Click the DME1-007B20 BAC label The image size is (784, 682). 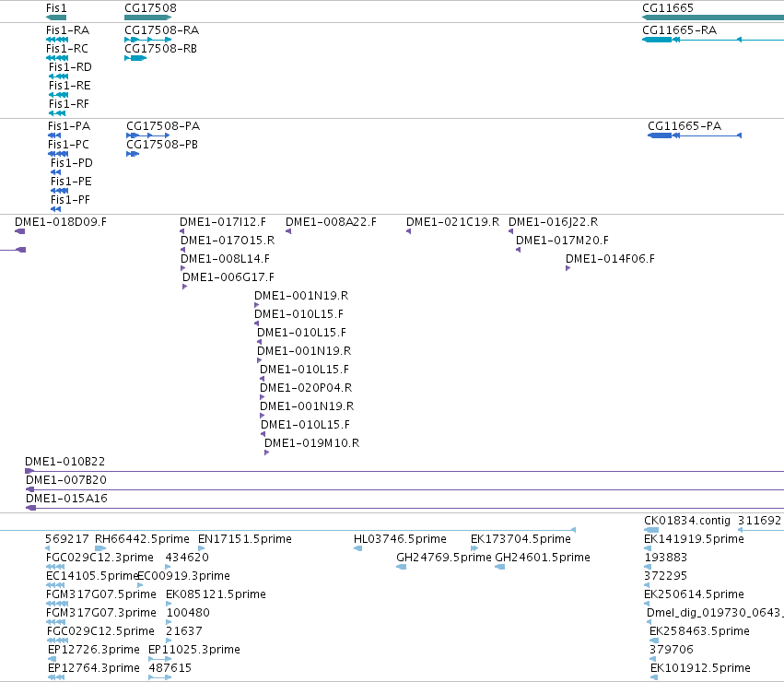(66, 480)
